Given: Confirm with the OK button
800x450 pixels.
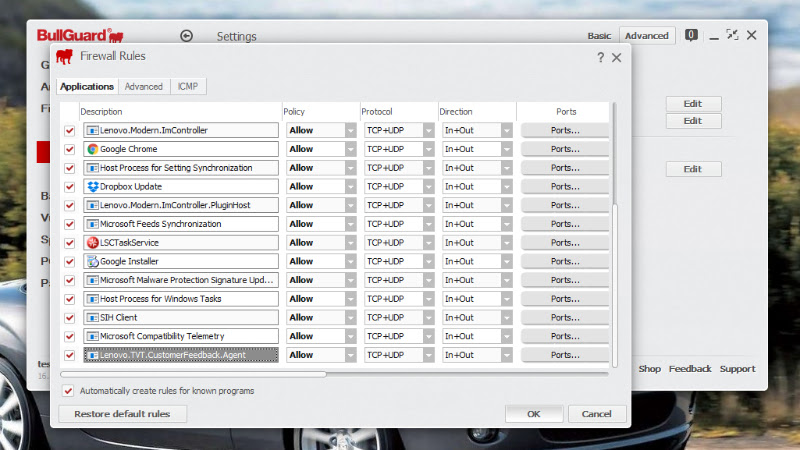Looking at the screenshot, I should [x=534, y=414].
